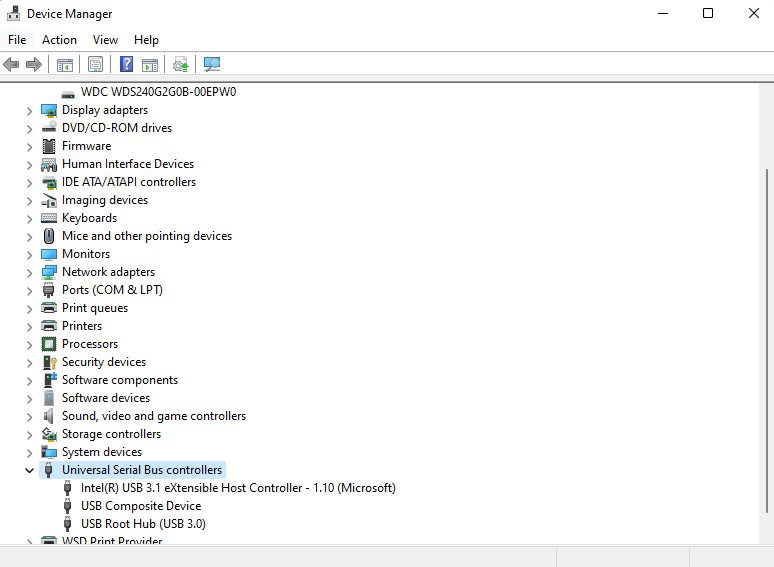Click the vertical scrollbar thumb
The width and height of the screenshot is (774, 567).
[x=767, y=340]
